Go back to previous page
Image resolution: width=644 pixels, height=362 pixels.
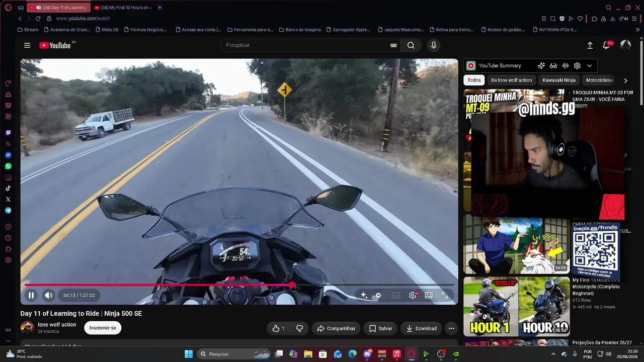(20, 19)
